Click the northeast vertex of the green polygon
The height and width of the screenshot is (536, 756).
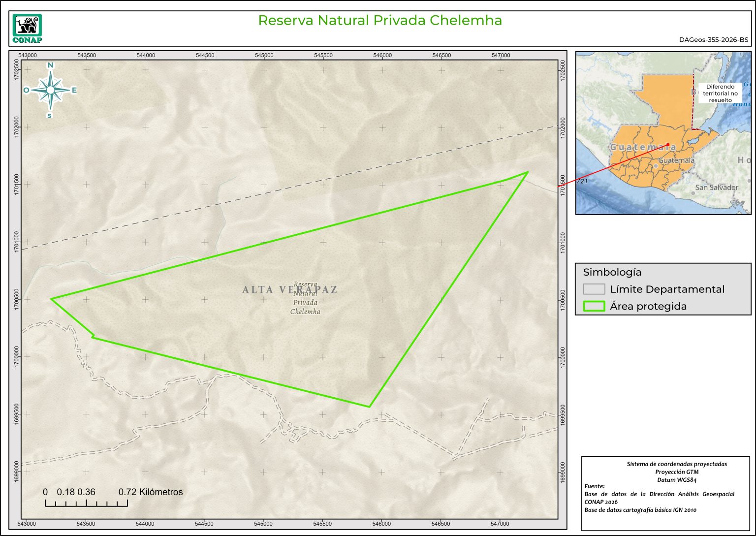[x=528, y=172]
